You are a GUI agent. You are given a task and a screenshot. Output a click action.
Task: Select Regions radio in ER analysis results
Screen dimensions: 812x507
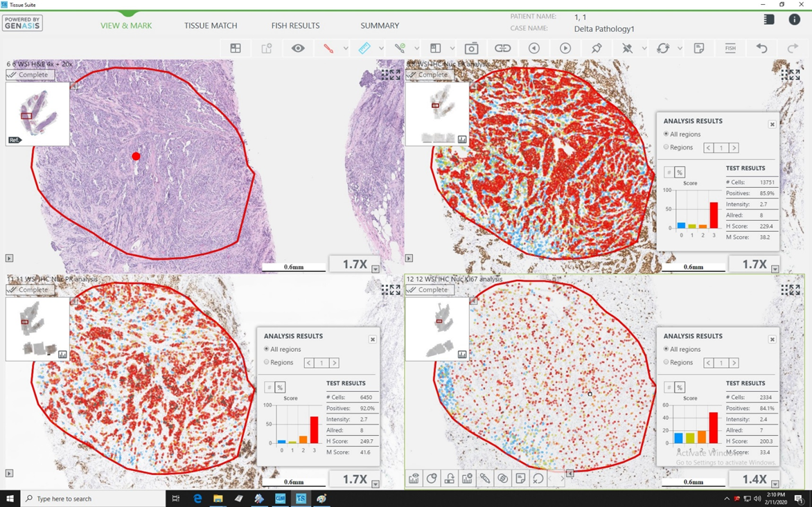[x=667, y=148]
